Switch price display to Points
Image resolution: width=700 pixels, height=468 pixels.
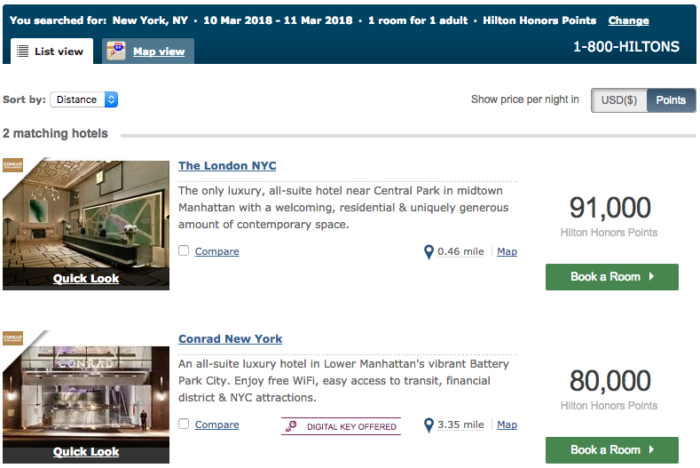tap(671, 100)
